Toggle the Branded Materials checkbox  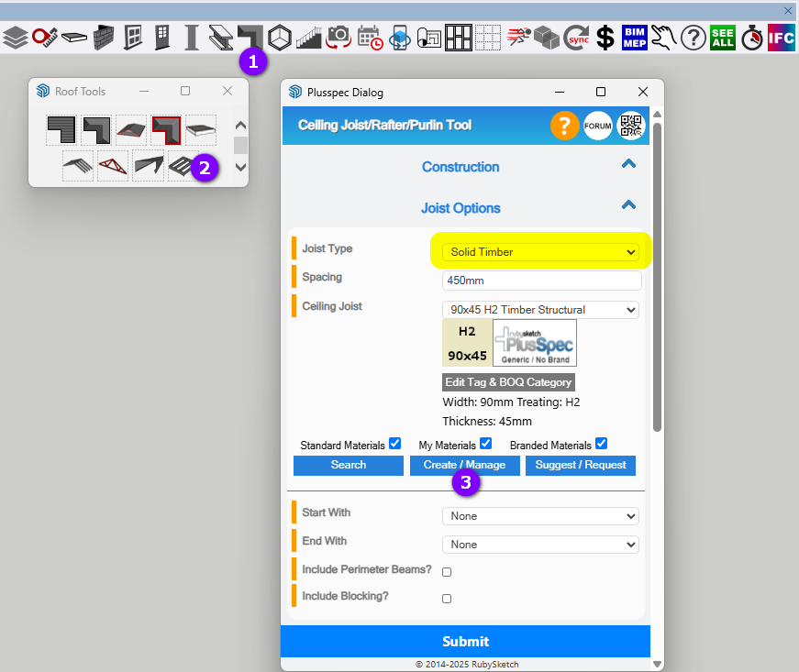(x=601, y=444)
